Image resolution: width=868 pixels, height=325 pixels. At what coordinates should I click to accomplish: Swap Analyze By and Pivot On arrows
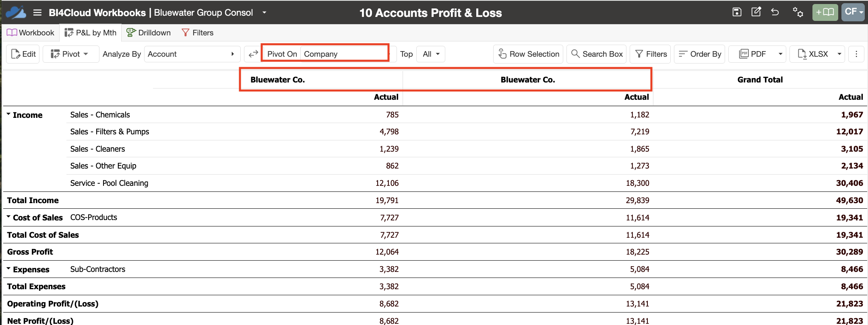[253, 54]
